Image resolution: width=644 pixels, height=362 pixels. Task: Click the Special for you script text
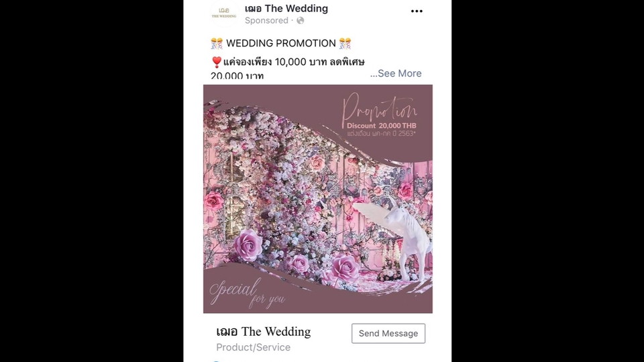247,293
